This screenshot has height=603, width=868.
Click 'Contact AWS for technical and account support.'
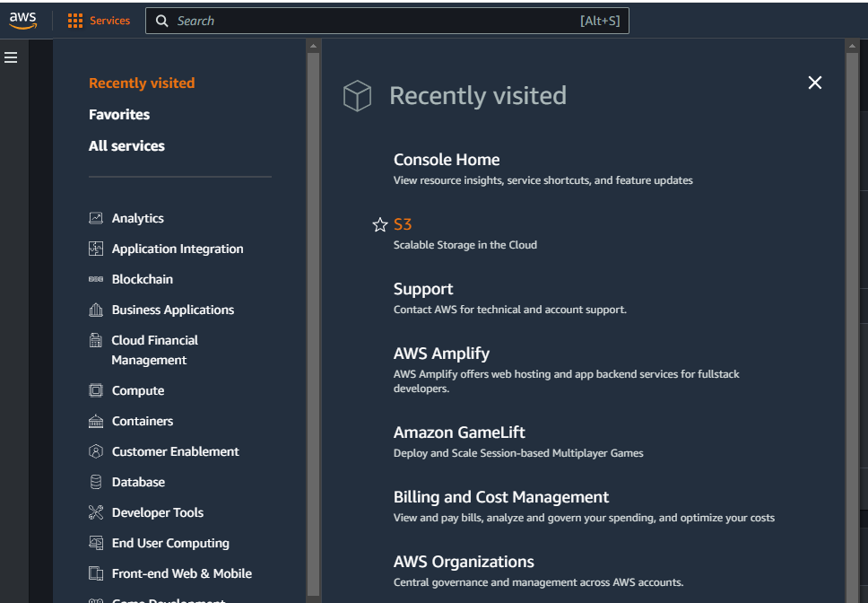click(x=510, y=310)
